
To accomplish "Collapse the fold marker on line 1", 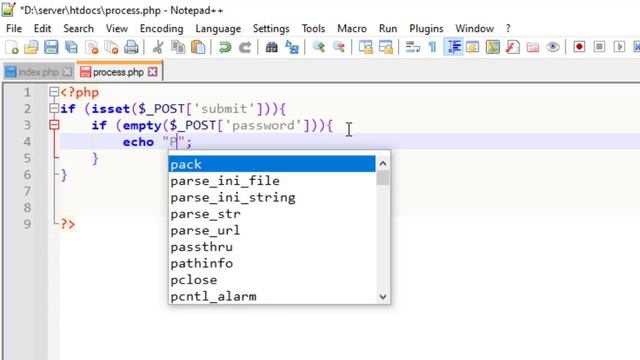I will 54,92.
